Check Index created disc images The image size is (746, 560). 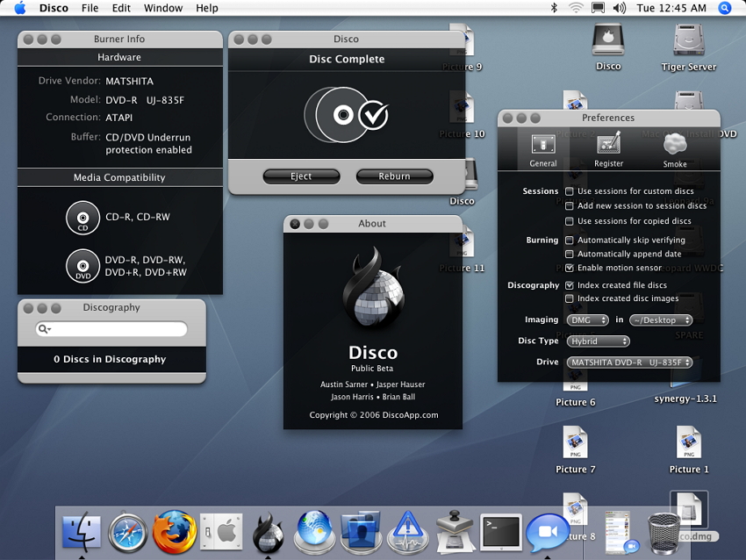[570, 299]
